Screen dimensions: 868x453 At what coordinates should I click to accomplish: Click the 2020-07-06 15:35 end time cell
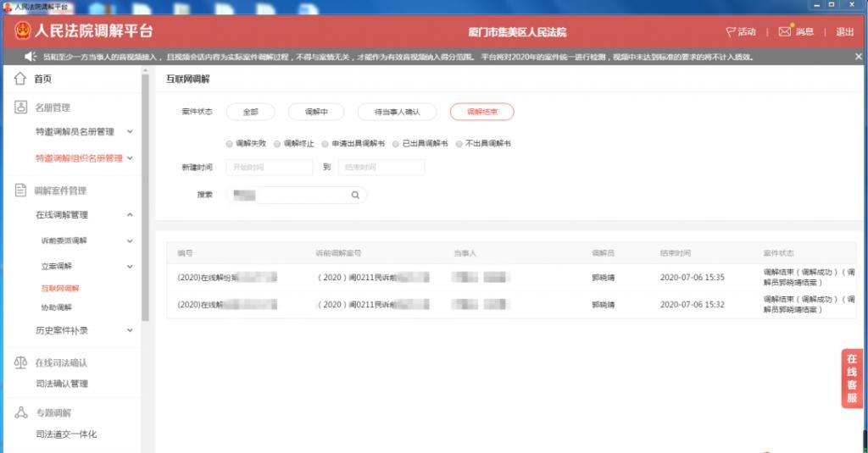[692, 277]
